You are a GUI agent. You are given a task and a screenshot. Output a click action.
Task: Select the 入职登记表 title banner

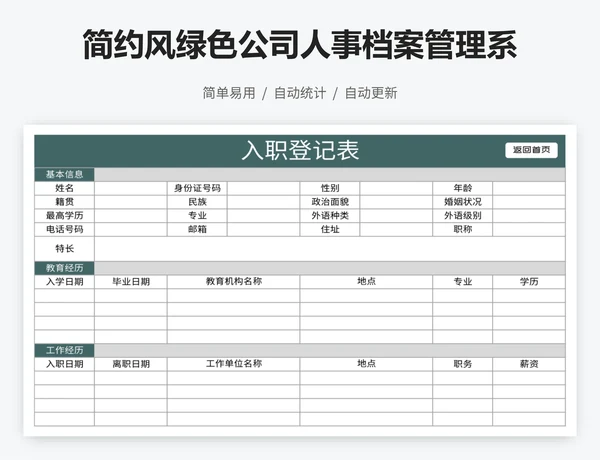[300, 151]
